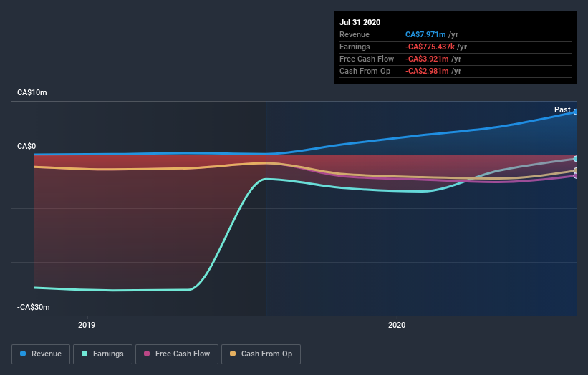Screen dimensions: 588x375
Task: Click the Free Cash Flow label in tooltip
Action: coord(367,59)
